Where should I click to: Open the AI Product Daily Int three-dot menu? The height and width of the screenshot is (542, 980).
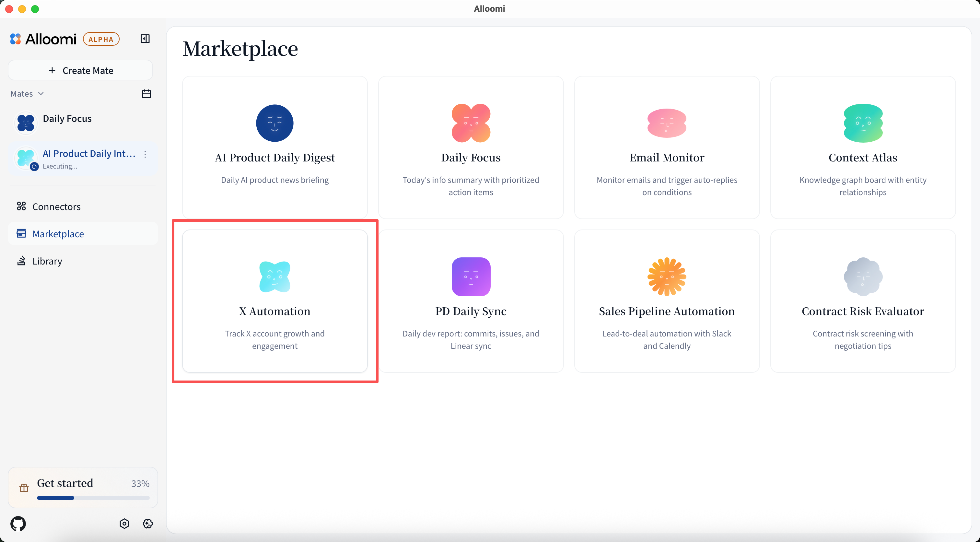pyautogui.click(x=145, y=154)
